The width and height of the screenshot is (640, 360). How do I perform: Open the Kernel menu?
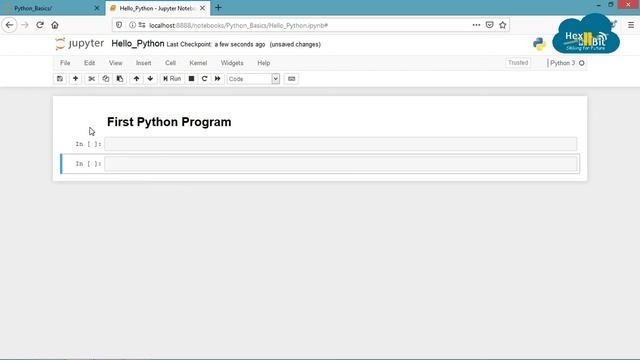pyautogui.click(x=198, y=63)
